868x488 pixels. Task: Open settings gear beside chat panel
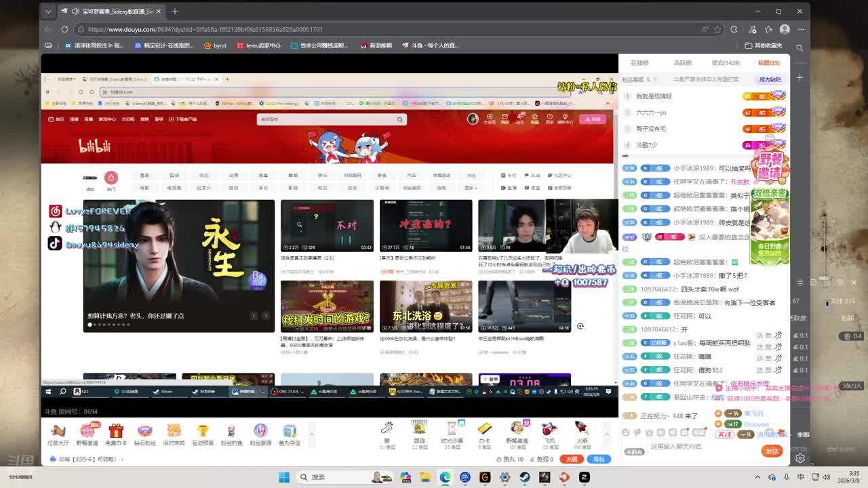800,458
